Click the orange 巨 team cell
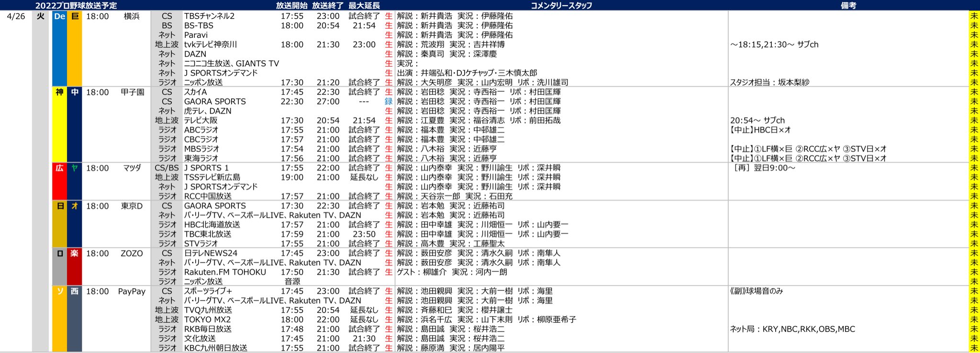The image size is (980, 353). 75,49
